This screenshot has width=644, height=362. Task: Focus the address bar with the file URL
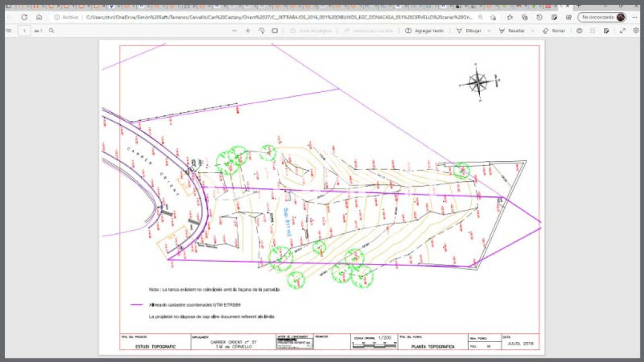(279, 17)
